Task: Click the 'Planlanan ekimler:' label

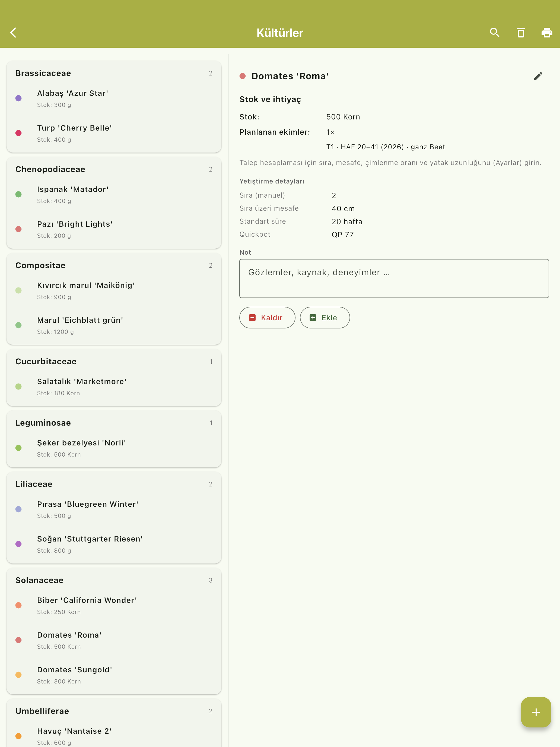Action: pos(274,132)
